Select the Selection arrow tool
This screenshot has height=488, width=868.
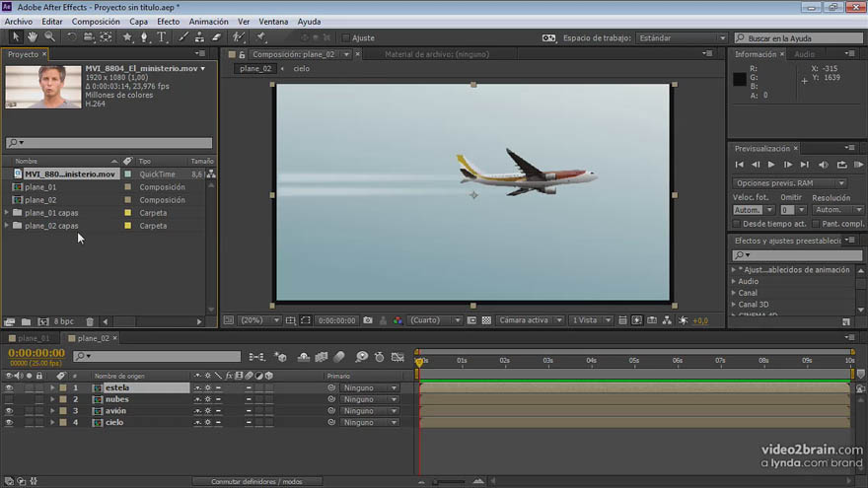(16, 37)
